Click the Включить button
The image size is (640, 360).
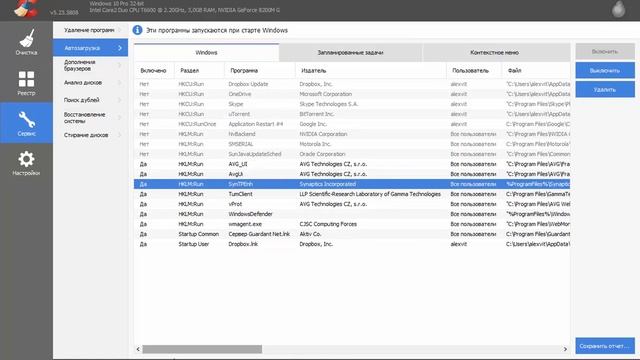click(605, 51)
